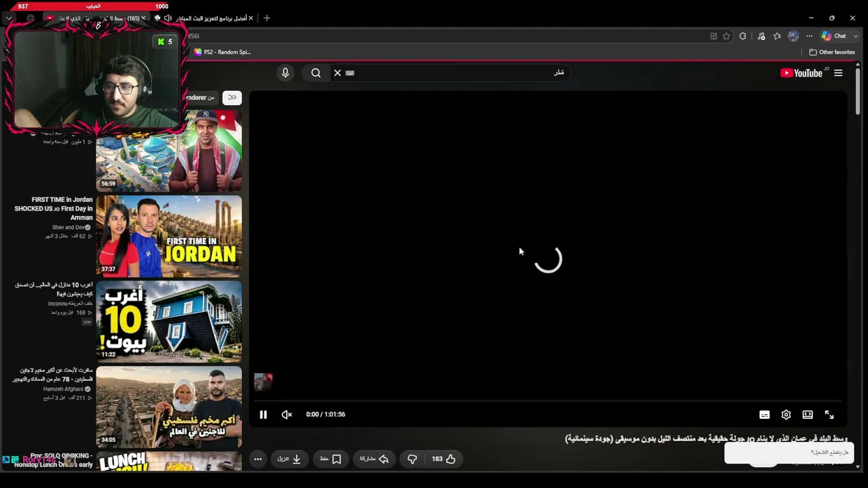Open the browser's three-dot settings menu
Image resolution: width=868 pixels, height=488 pixels.
[809, 36]
